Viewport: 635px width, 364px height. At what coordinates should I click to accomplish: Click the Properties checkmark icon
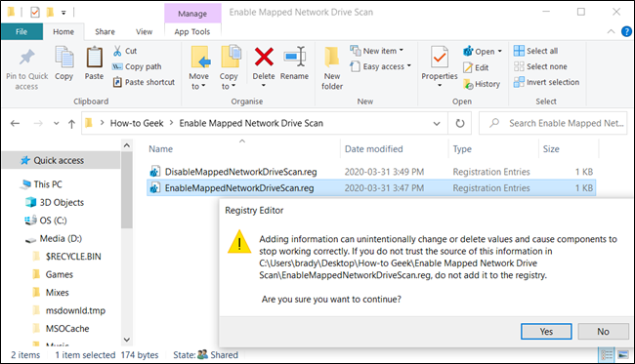coord(440,58)
